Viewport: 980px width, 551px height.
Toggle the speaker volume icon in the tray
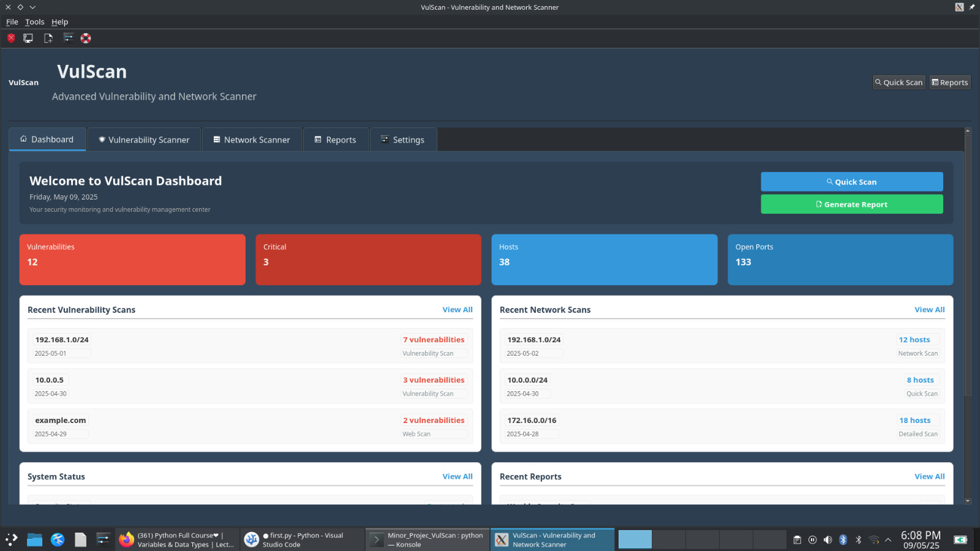coord(828,539)
